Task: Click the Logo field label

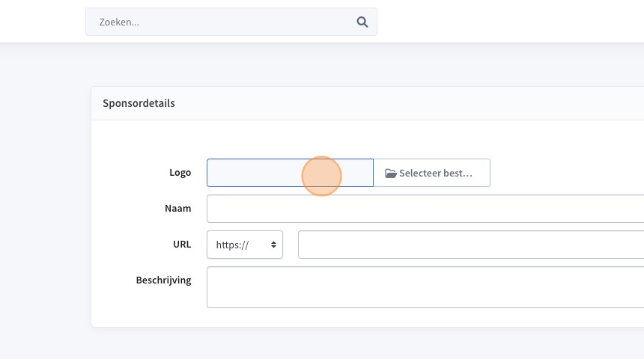Action: click(x=180, y=172)
